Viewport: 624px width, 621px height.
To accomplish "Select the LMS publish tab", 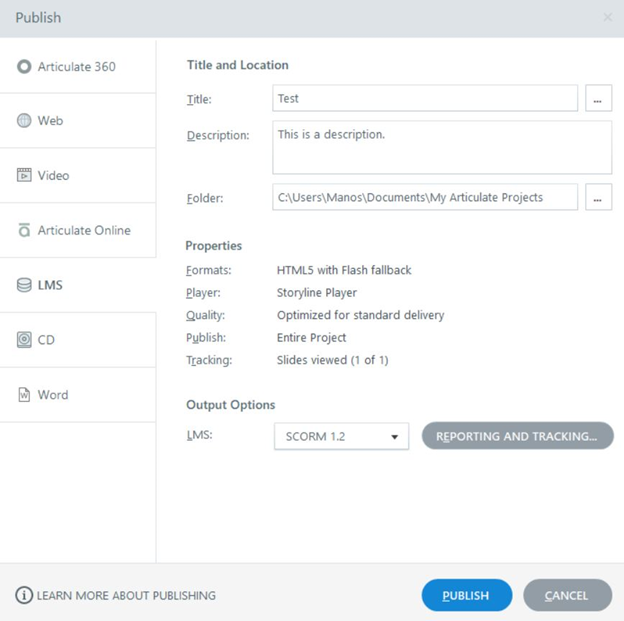I will click(x=78, y=285).
